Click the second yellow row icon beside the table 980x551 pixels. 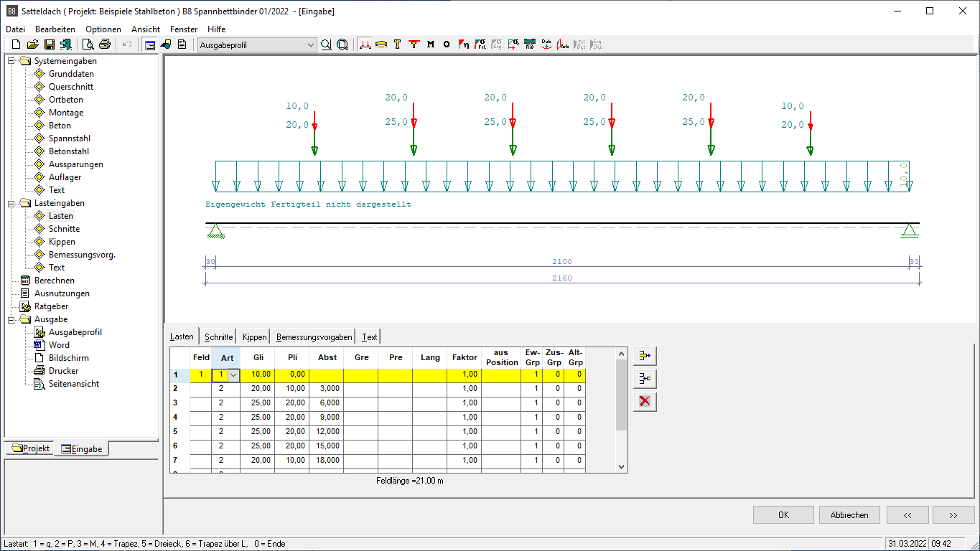coord(645,379)
